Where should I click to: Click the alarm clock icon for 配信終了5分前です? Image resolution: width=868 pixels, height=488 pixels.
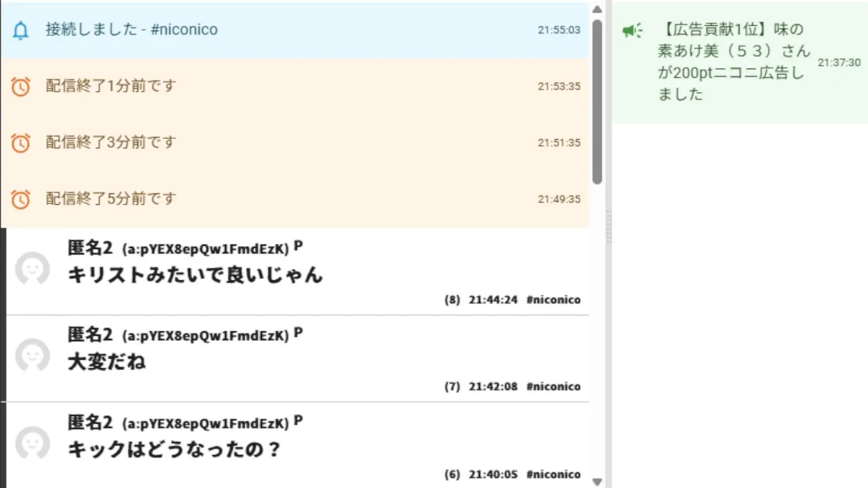tap(21, 199)
